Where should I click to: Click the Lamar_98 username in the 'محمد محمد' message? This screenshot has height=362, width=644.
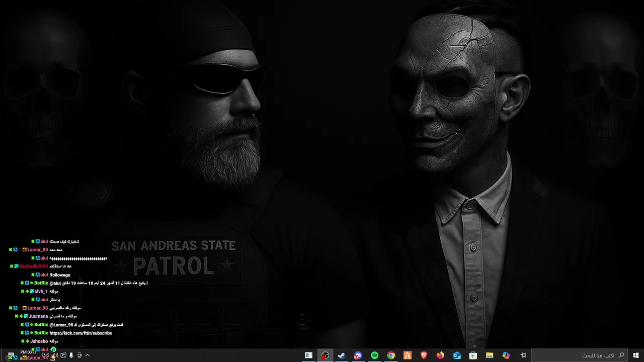[38, 250]
